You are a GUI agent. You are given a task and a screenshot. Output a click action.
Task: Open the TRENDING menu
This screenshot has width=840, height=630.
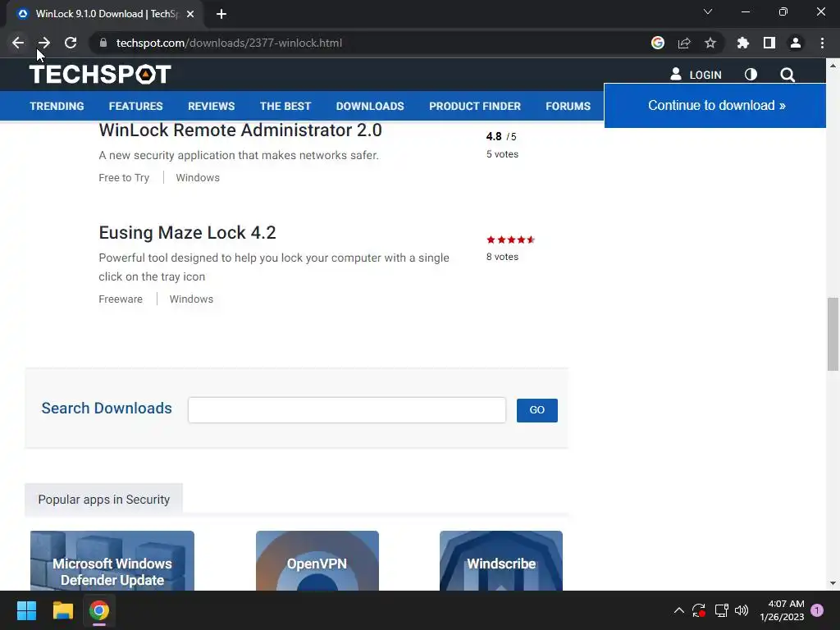[x=57, y=106]
